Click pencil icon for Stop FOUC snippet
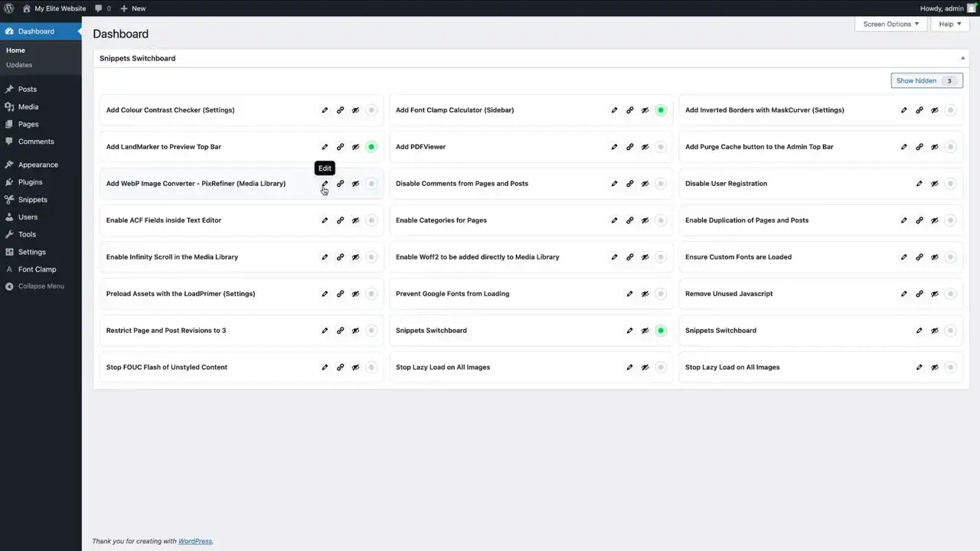Viewport: 980px width, 551px height. click(325, 367)
